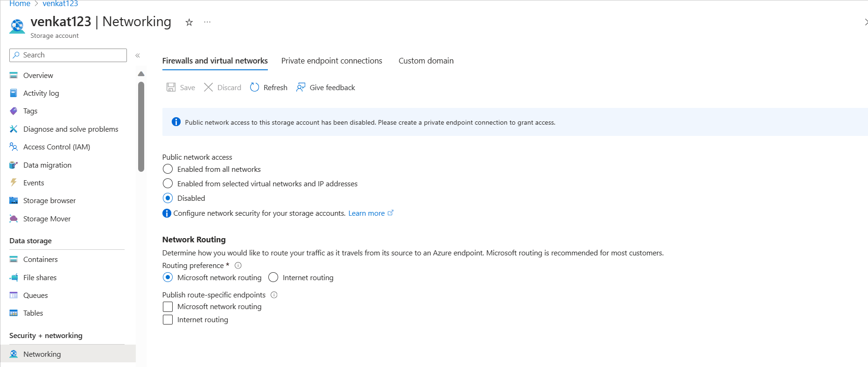Click info icon beside Publish route-specific endpoints
The image size is (868, 367).
(x=274, y=295)
